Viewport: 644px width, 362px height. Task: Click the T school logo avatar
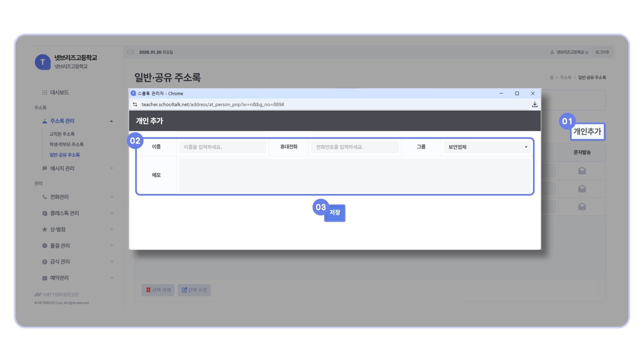click(x=43, y=62)
